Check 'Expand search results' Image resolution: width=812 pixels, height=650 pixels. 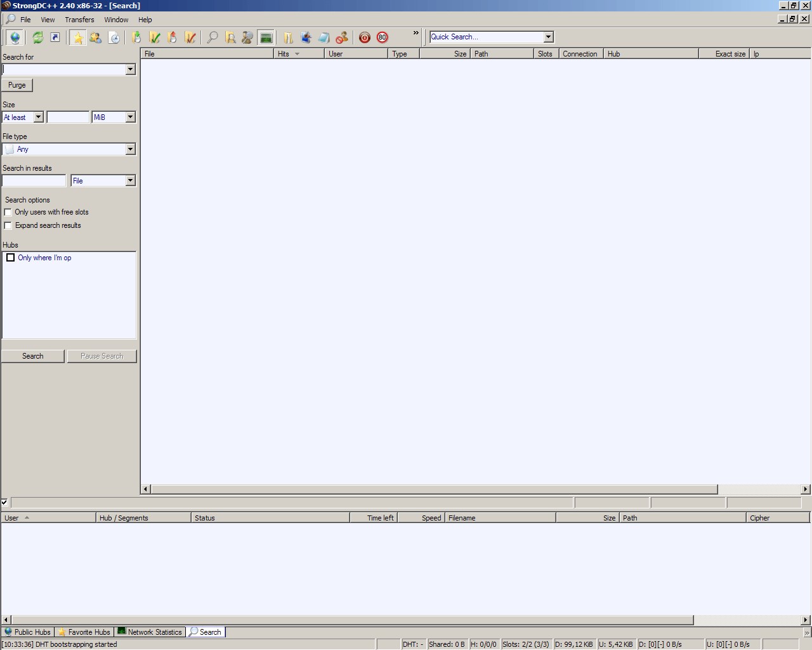tap(8, 225)
